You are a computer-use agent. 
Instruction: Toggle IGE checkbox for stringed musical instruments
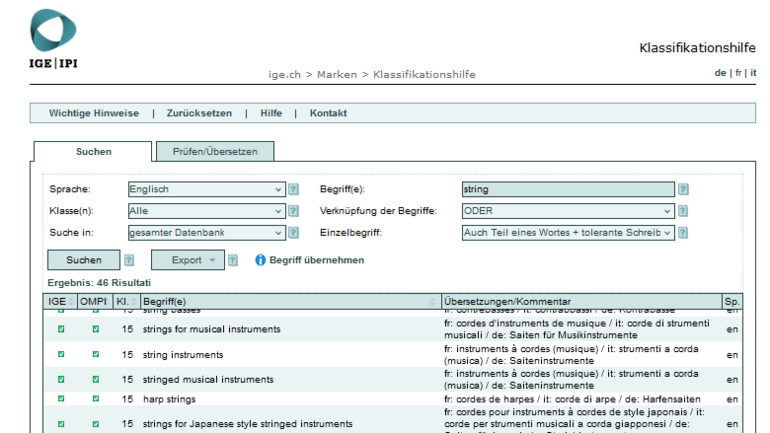tap(61, 379)
